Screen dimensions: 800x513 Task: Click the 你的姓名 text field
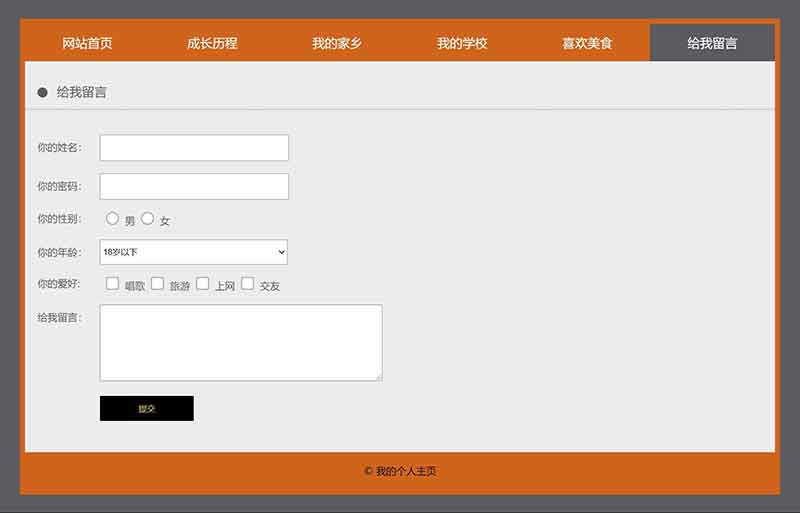(194, 148)
